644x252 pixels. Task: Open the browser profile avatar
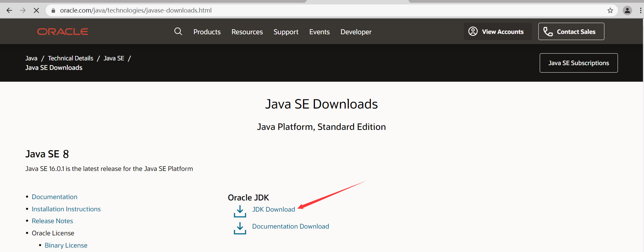pyautogui.click(x=627, y=11)
